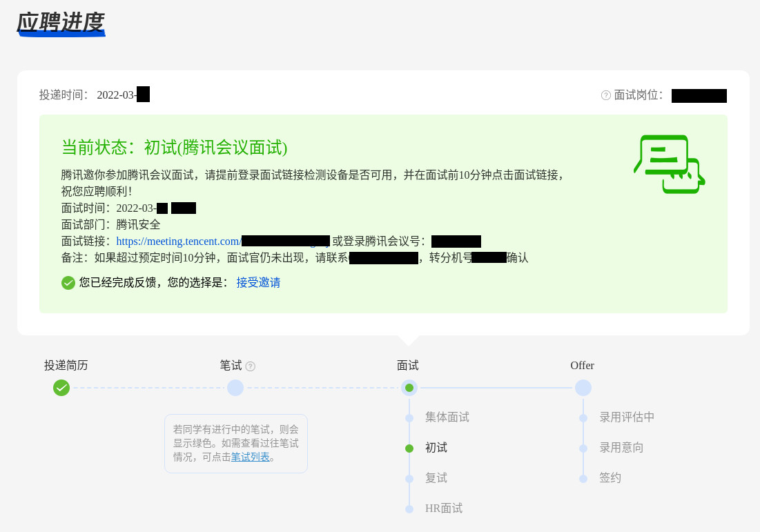760x532 pixels.
Task: Click the green interview chat illustration icon
Action: [x=669, y=164]
